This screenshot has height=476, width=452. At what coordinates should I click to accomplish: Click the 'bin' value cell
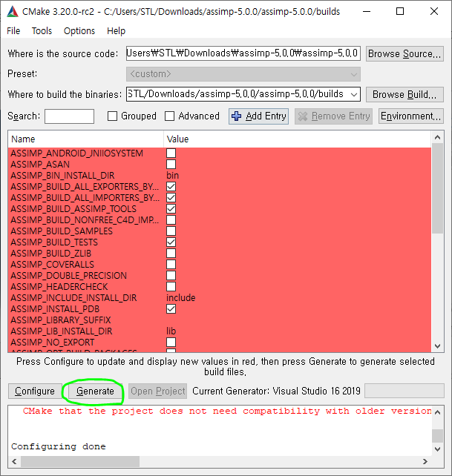(172, 176)
